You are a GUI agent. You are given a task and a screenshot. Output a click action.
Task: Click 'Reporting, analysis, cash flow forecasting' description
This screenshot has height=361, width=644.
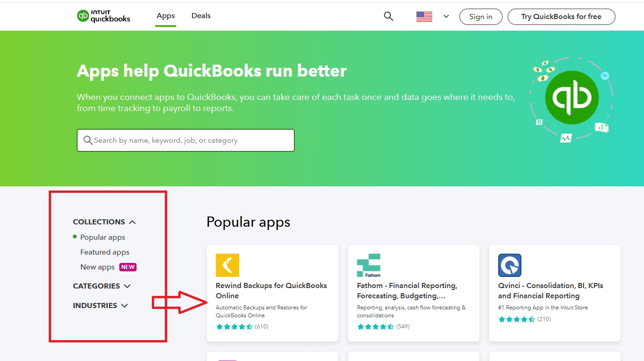point(411,311)
